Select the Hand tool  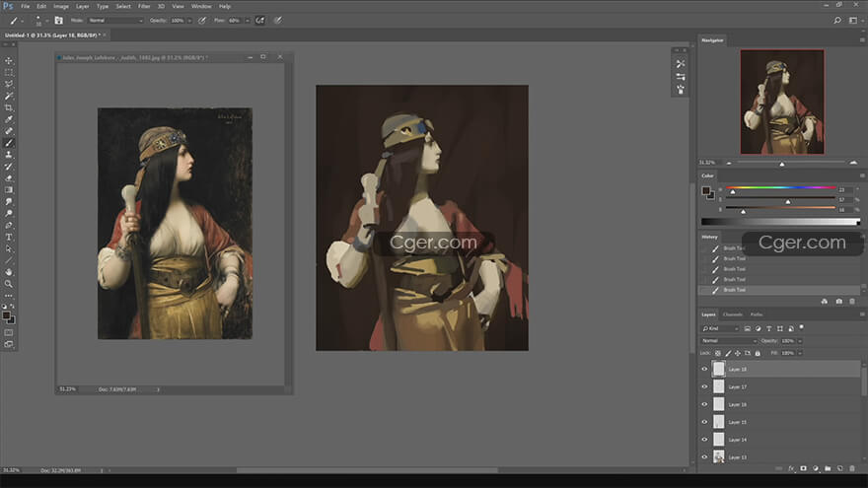point(8,272)
